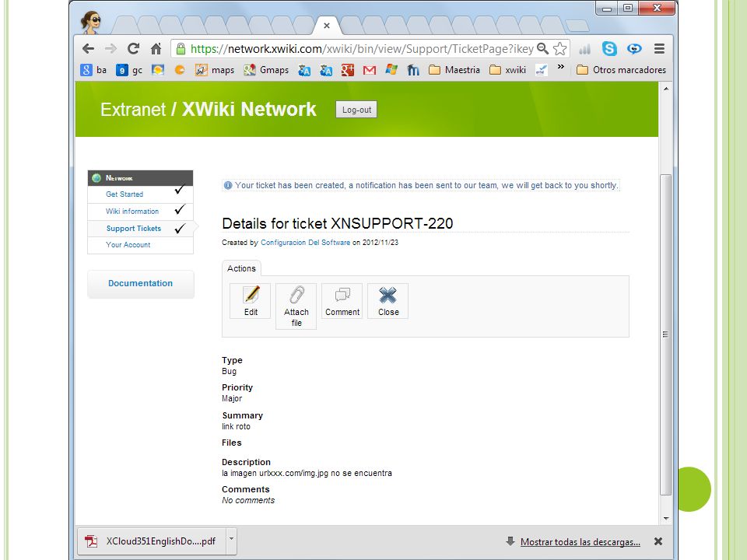Open the download item dropdown arrow
This screenshot has height=560, width=747.
click(x=232, y=540)
